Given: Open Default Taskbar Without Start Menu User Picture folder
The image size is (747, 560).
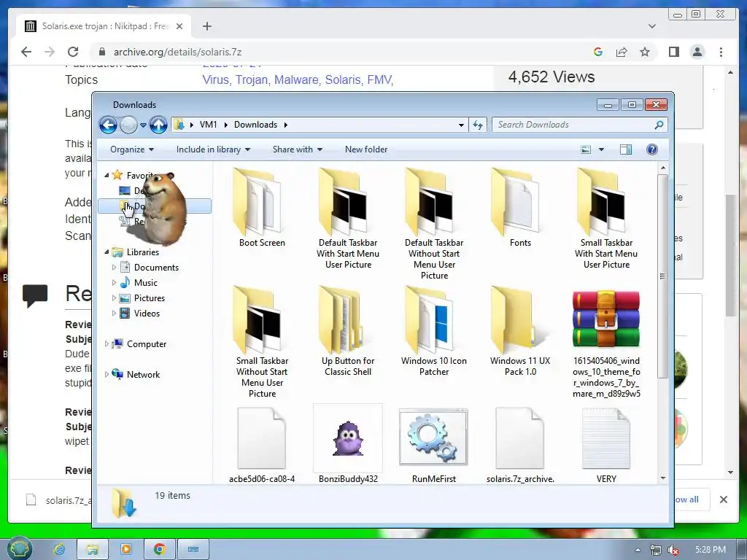Looking at the screenshot, I should (x=434, y=223).
